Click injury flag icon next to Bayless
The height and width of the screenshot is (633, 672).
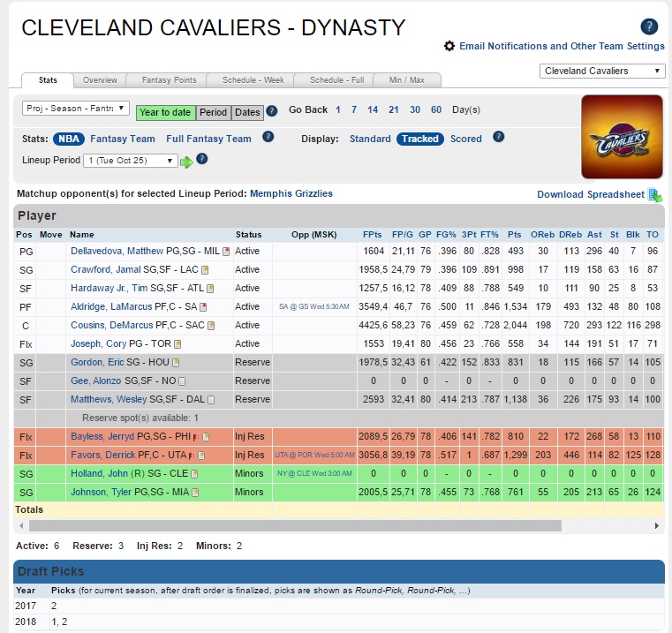[x=196, y=437]
